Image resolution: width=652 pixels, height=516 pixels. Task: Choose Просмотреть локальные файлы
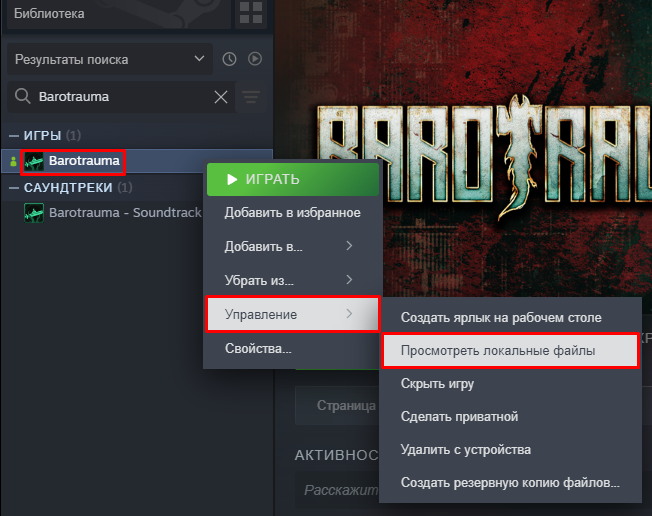click(510, 351)
